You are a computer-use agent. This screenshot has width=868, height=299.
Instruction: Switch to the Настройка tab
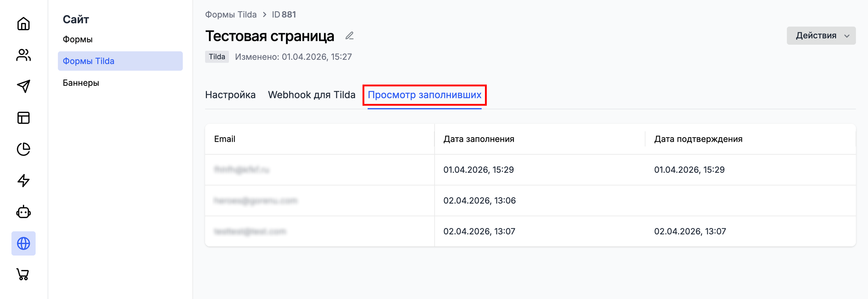[230, 95]
